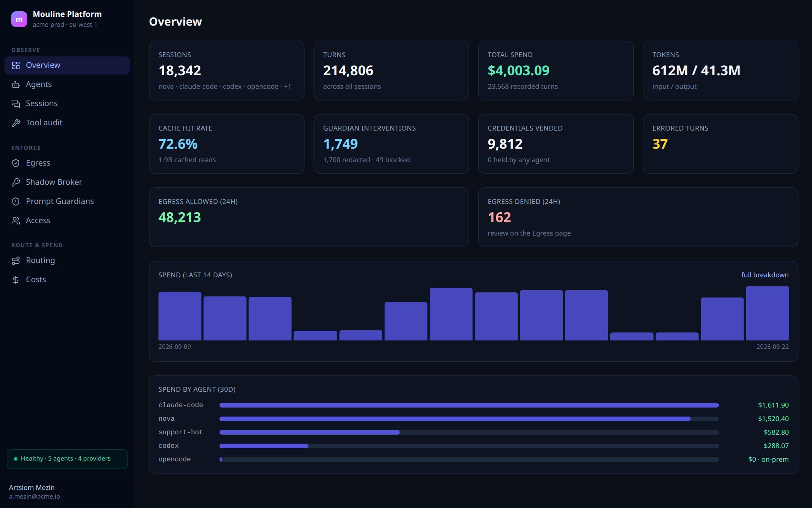Click the $582.80 spend value
Viewport: 812px width, 508px height.
click(776, 432)
